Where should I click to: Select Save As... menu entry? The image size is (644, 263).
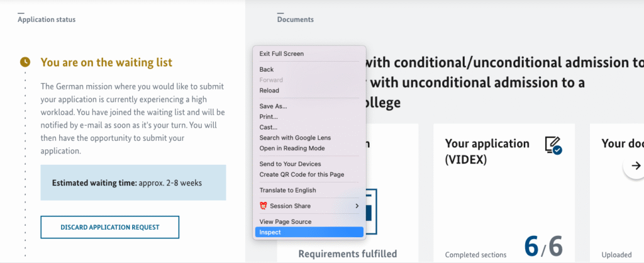pos(309,106)
